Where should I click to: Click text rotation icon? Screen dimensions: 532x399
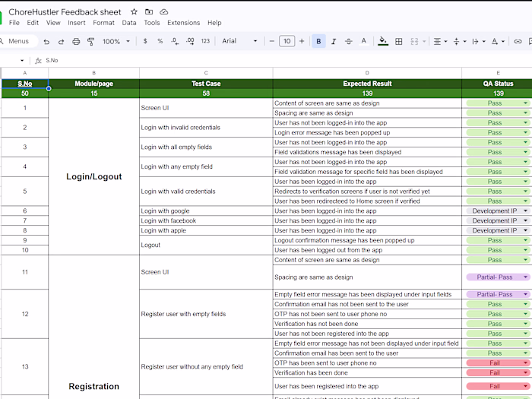tap(495, 41)
